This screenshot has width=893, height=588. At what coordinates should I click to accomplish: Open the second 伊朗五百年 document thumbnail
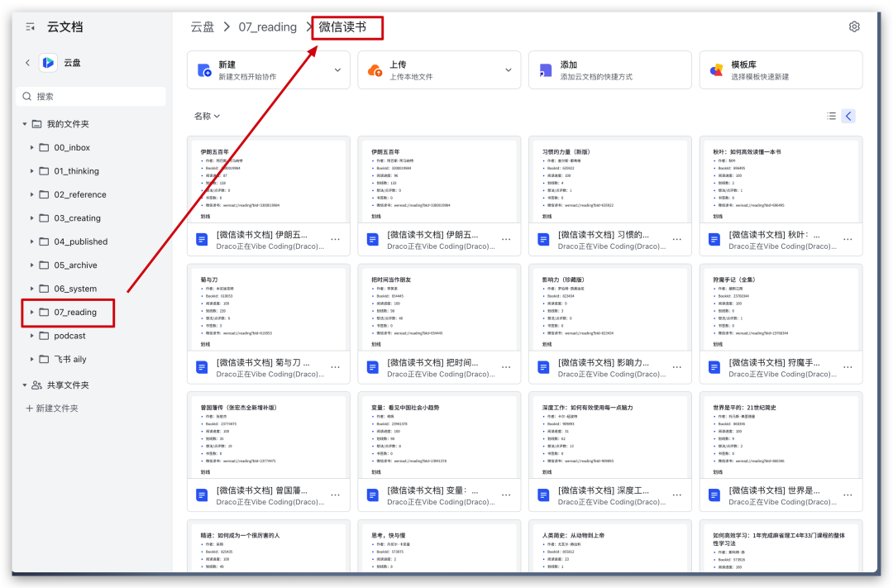pos(439,180)
